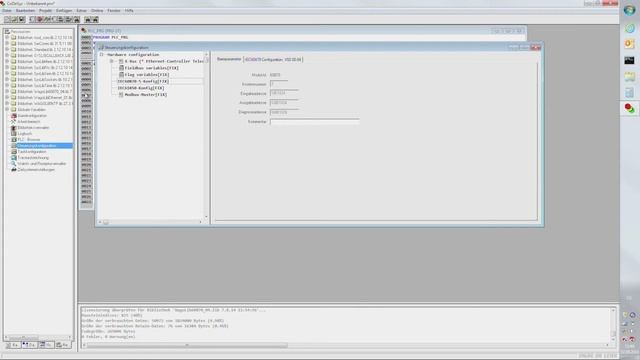Select IEC61850 Konfig[FIX] tree entry
640x360 pixels.
[141, 88]
